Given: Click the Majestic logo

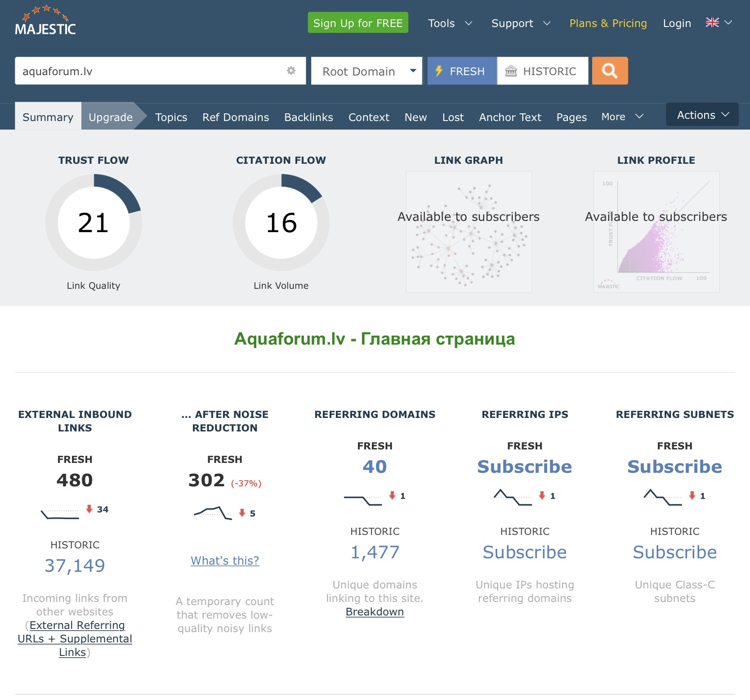Looking at the screenshot, I should click(x=45, y=21).
